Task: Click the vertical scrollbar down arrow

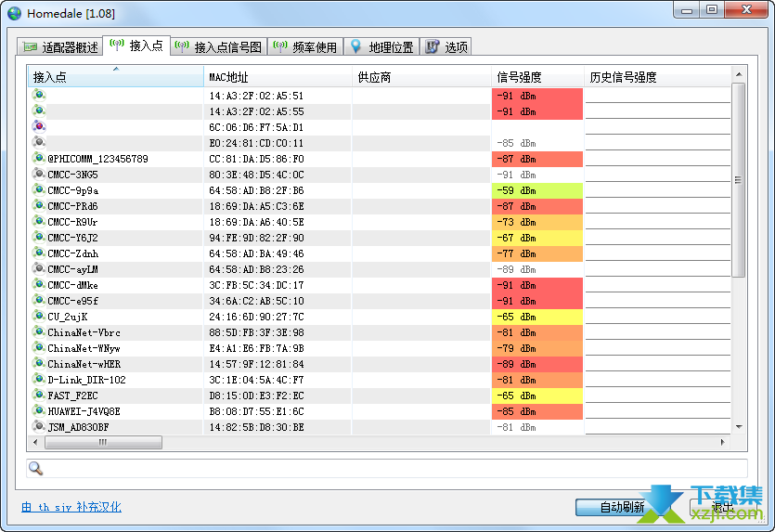Action: [739, 427]
